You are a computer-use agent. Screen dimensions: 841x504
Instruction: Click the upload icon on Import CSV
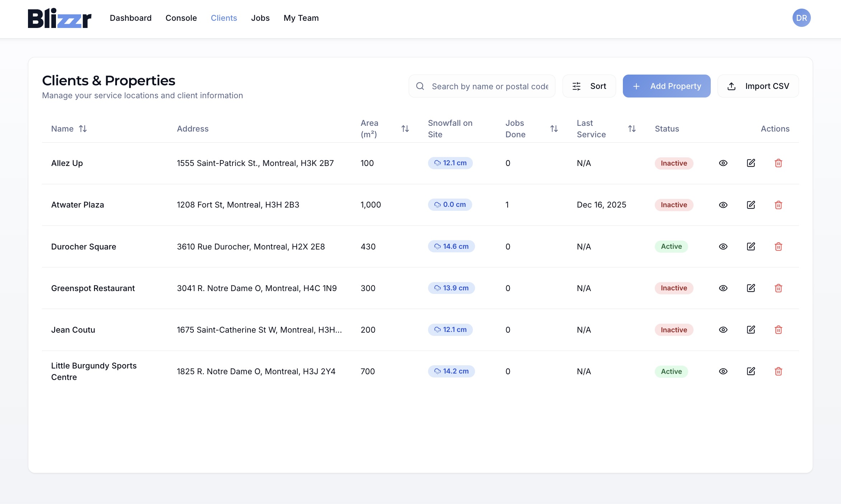[731, 86]
